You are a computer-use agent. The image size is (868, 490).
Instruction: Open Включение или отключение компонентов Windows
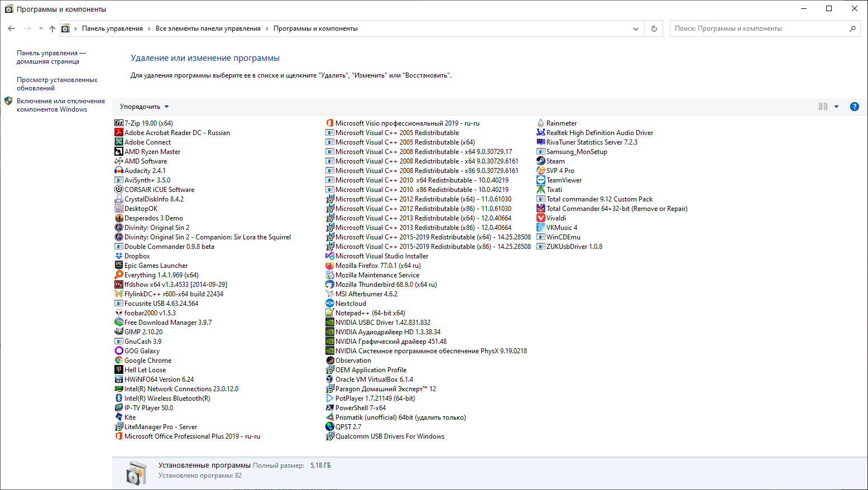pyautogui.click(x=61, y=105)
